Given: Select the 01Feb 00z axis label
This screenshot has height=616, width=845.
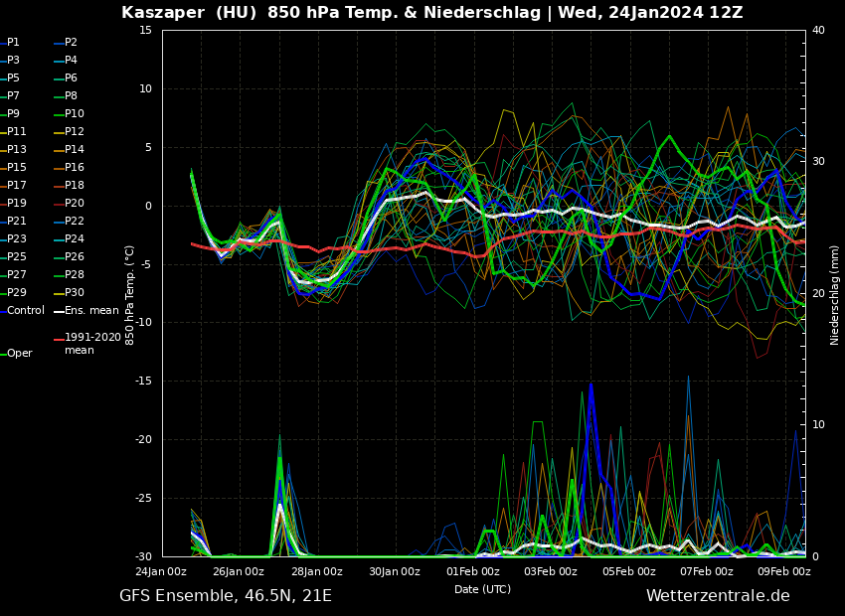Looking at the screenshot, I should (473, 571).
